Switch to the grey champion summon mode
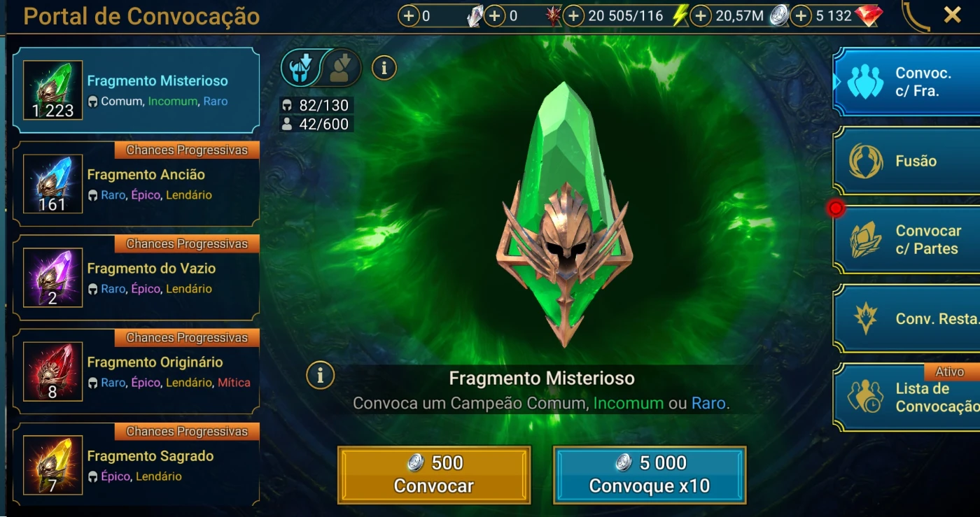Screen dimensions: 980x517 343,68
